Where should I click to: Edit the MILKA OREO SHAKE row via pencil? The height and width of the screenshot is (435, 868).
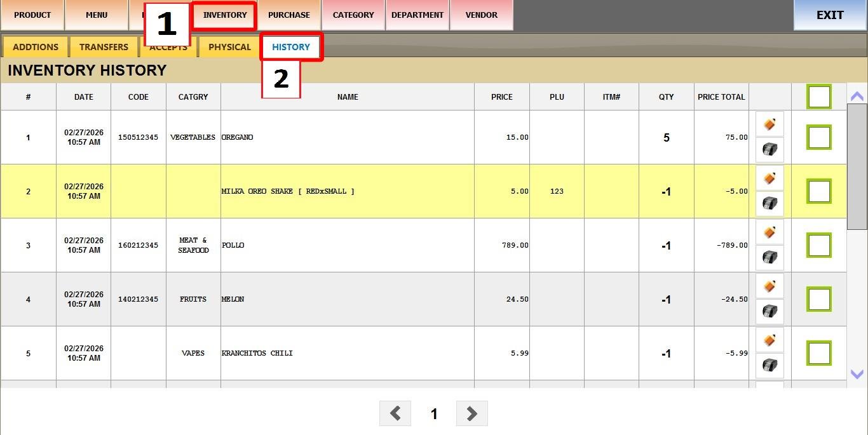(x=769, y=178)
